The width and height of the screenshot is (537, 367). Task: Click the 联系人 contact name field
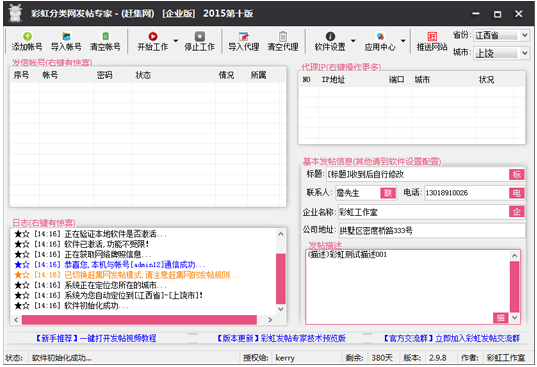(358, 193)
